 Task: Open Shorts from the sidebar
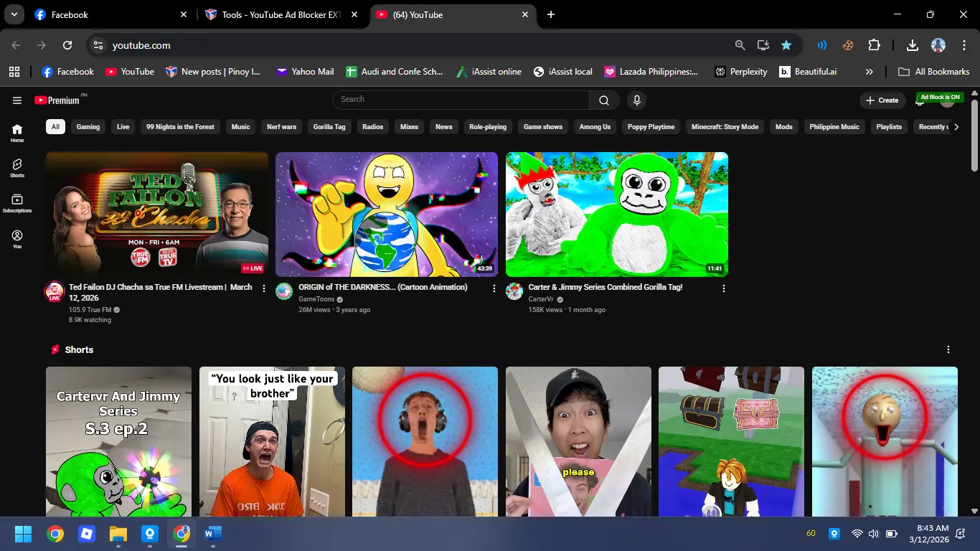pos(17,168)
